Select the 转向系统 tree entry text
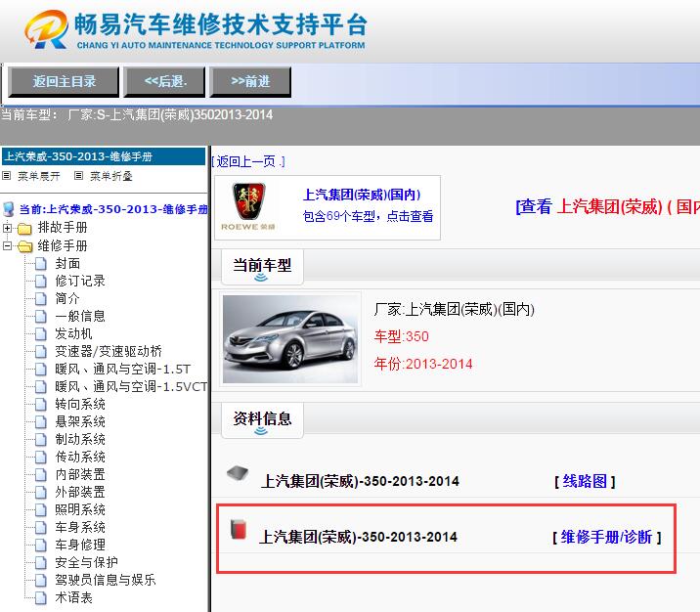This screenshot has height=612, width=700. pos(80,404)
